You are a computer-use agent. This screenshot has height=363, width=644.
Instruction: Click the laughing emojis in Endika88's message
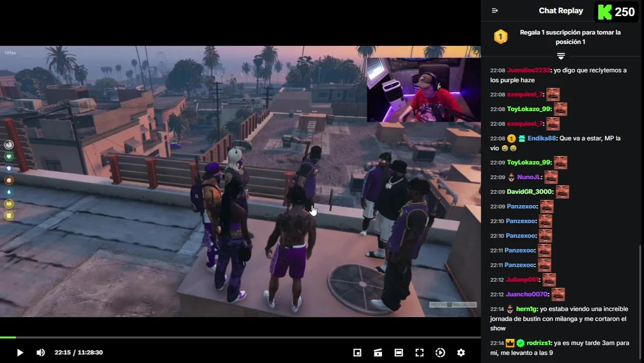coord(509,148)
